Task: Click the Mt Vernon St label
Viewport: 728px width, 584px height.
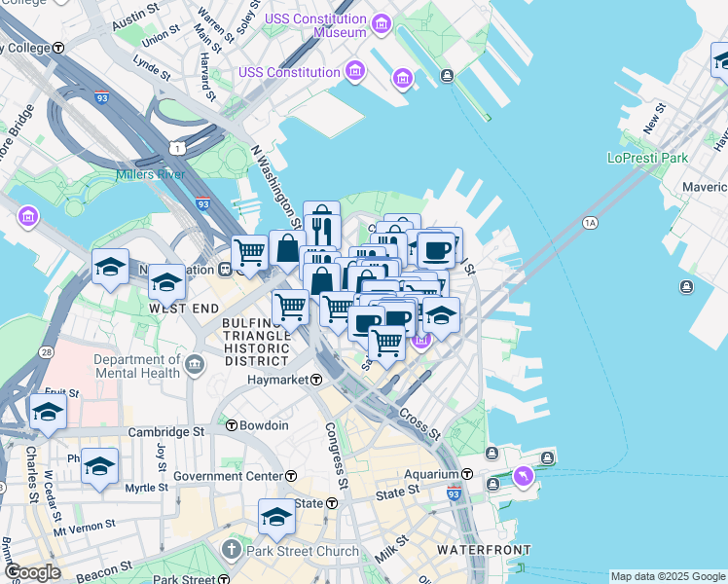Action: pyautogui.click(x=84, y=528)
